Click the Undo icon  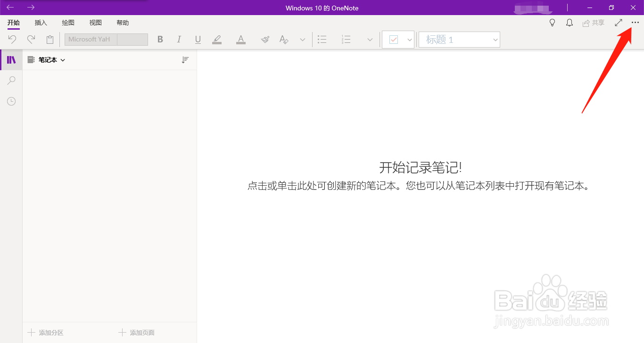[x=12, y=40]
